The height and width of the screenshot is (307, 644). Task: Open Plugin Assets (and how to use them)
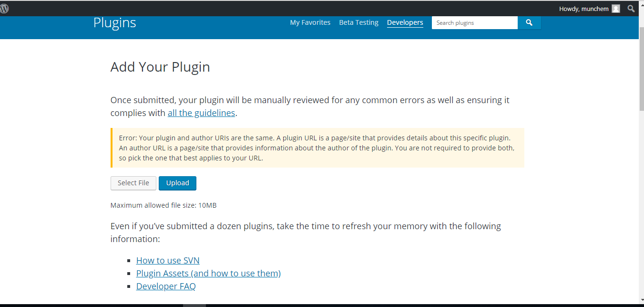point(208,273)
